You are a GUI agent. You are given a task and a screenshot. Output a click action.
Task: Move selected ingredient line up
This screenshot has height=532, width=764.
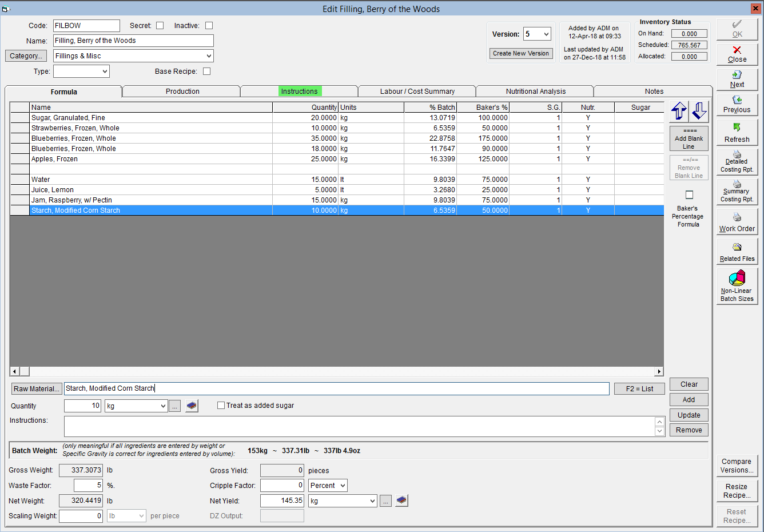click(x=679, y=111)
